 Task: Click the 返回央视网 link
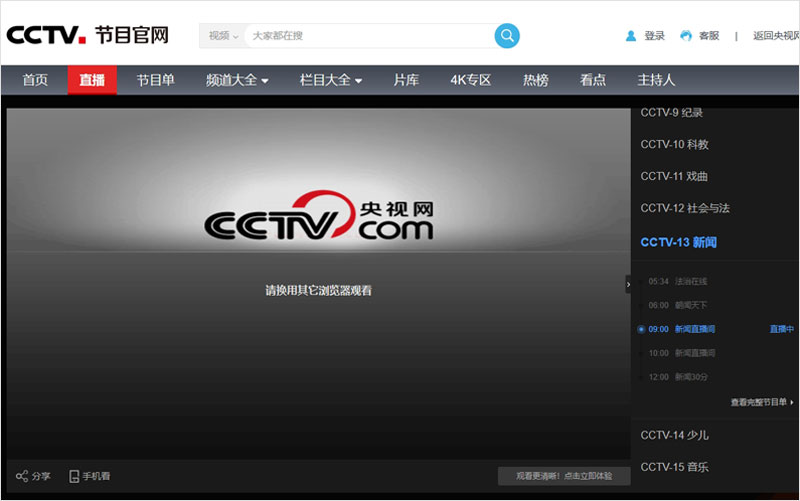tap(776, 36)
